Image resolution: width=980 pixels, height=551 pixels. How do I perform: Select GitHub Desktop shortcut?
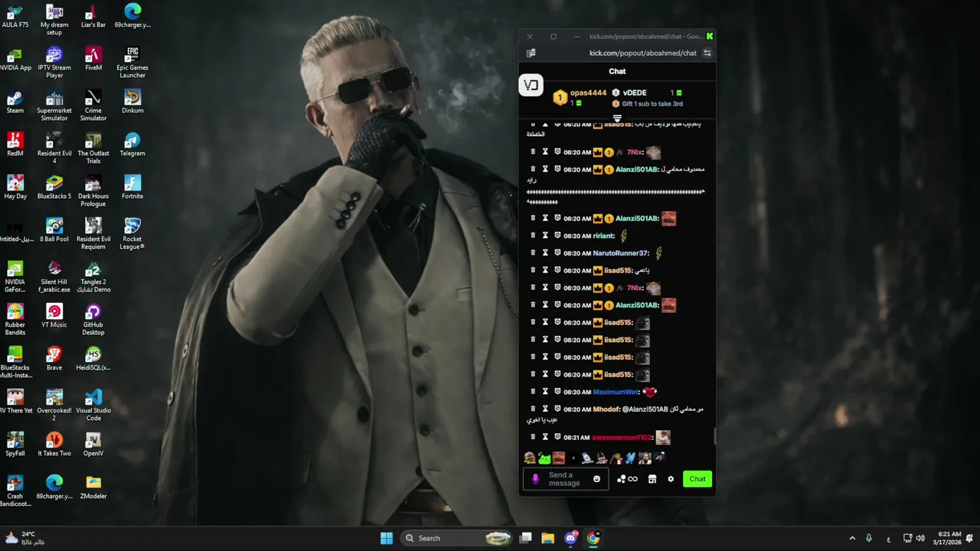(93, 319)
